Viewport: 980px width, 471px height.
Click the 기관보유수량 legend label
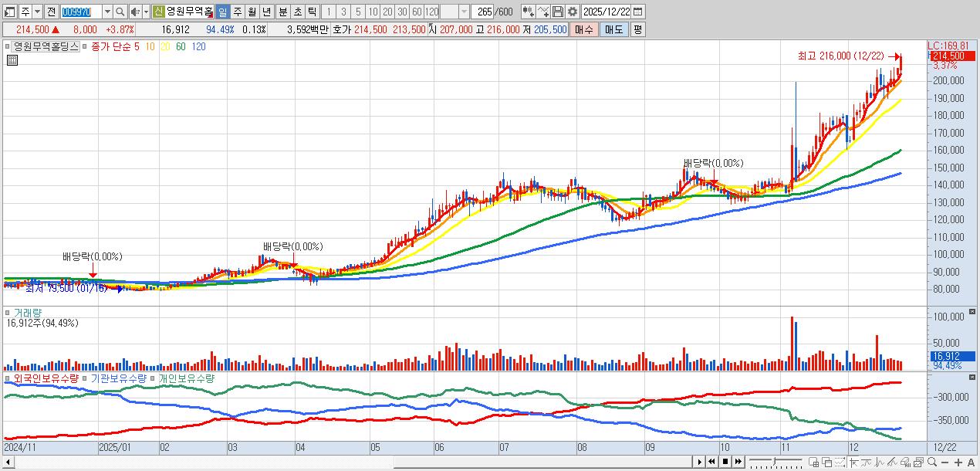117,379
